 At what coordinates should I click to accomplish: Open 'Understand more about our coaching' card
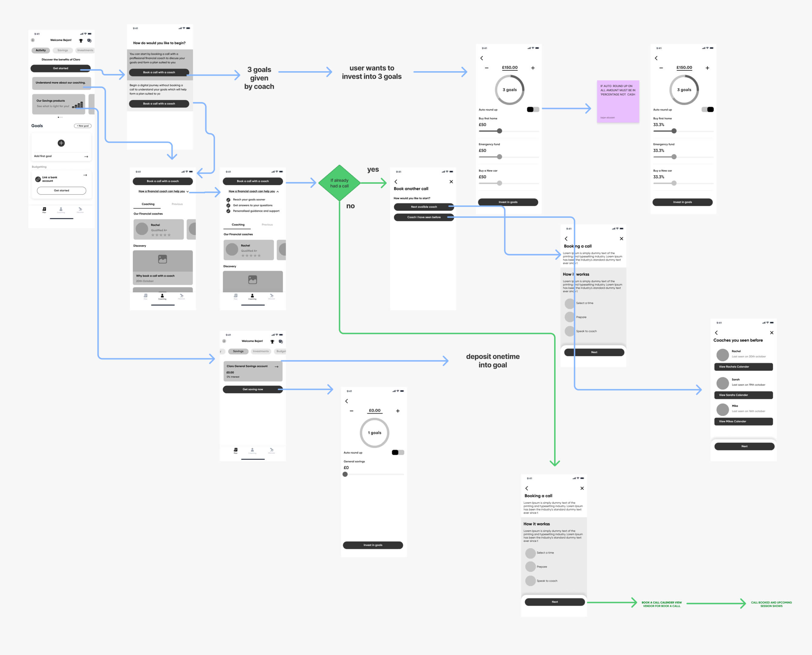[62, 83]
